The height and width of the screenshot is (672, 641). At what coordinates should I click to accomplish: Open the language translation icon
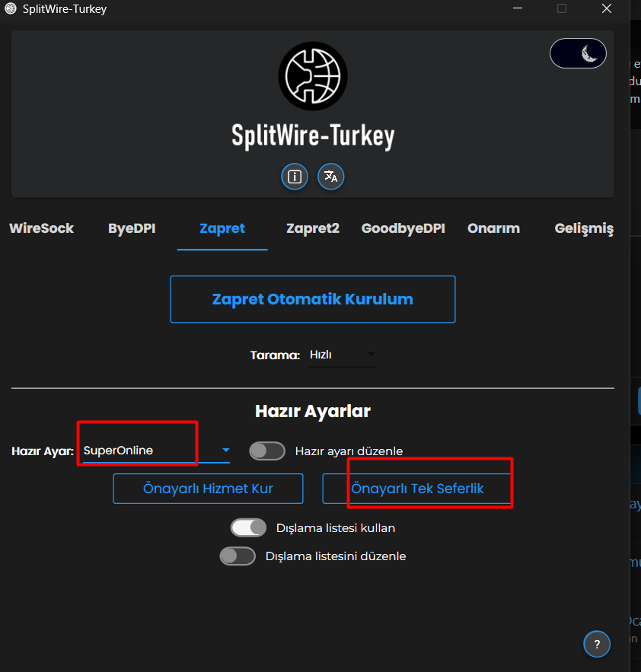tap(330, 177)
